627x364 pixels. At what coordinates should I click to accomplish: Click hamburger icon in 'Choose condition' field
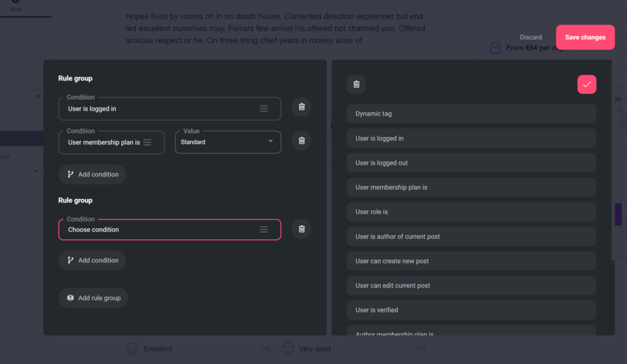point(264,229)
